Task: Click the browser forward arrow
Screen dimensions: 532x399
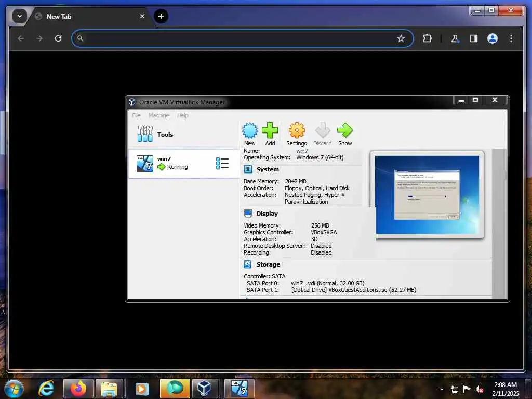Action: click(x=39, y=38)
